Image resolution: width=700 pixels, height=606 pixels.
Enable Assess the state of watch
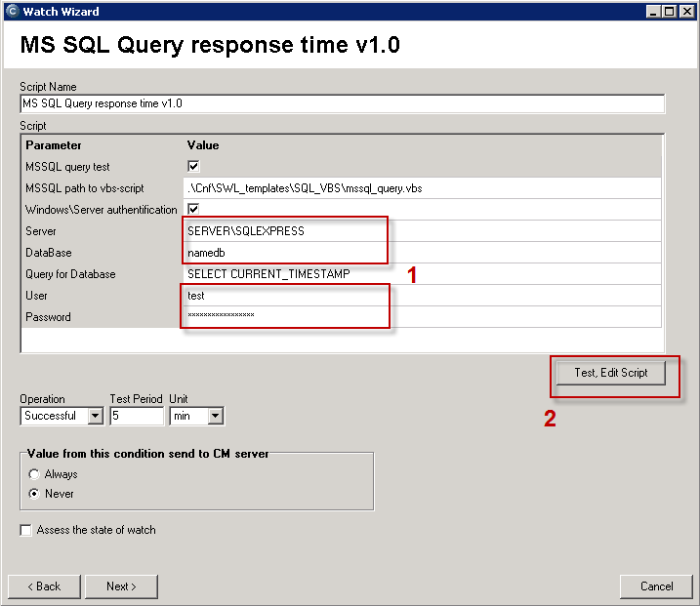click(26, 530)
